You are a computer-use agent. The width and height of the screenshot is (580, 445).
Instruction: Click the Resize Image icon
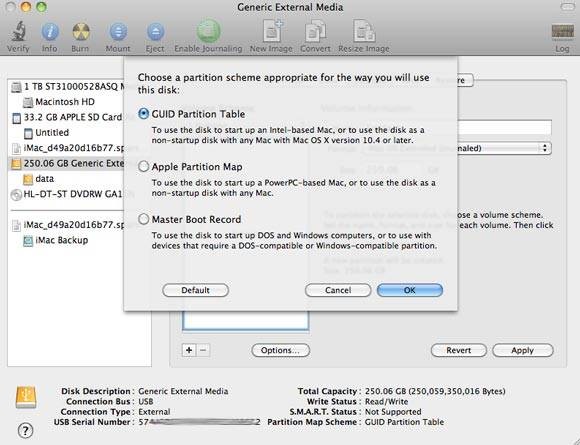coord(364,31)
